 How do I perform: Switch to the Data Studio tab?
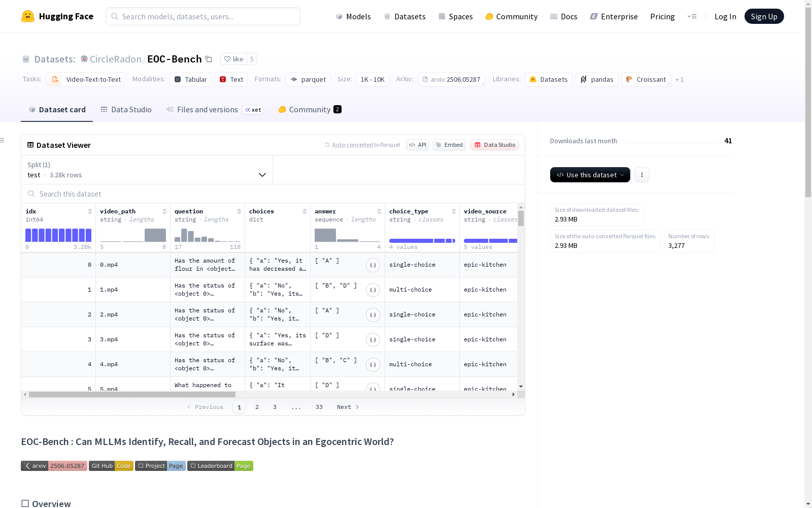coord(126,110)
